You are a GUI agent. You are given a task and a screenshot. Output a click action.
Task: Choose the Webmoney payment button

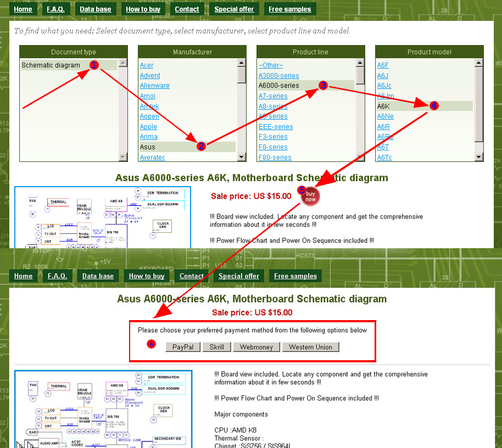256,347
